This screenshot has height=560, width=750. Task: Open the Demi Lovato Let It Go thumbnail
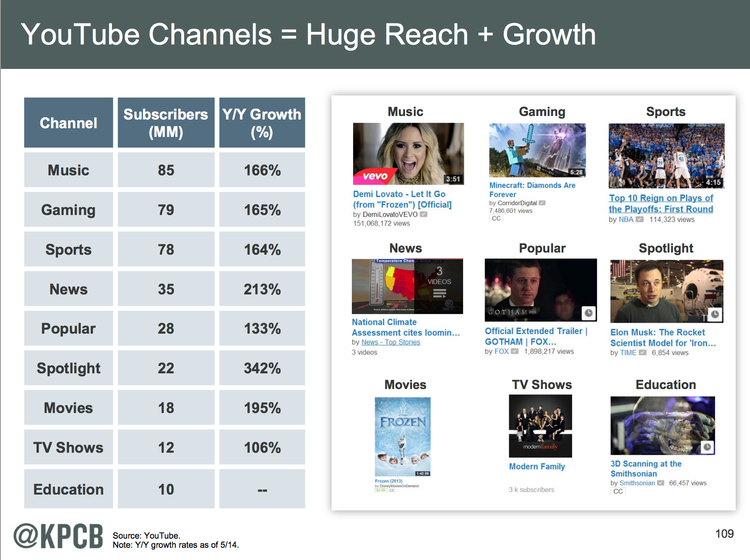[408, 154]
